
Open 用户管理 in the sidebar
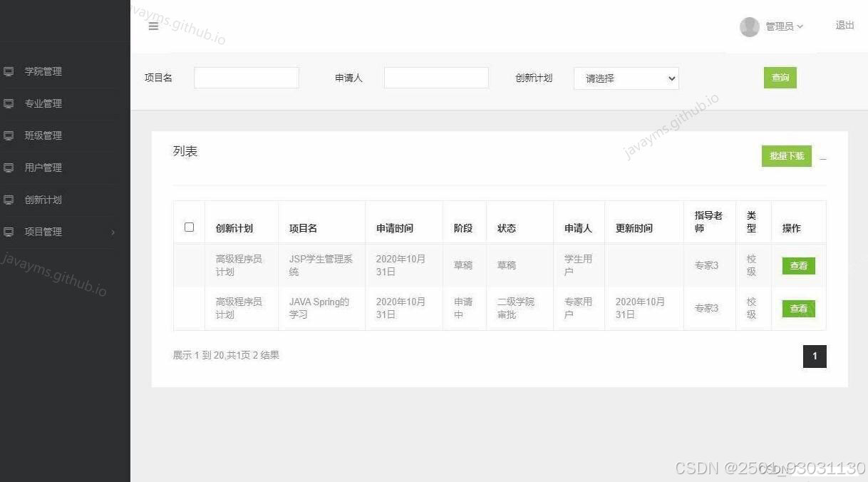point(43,168)
